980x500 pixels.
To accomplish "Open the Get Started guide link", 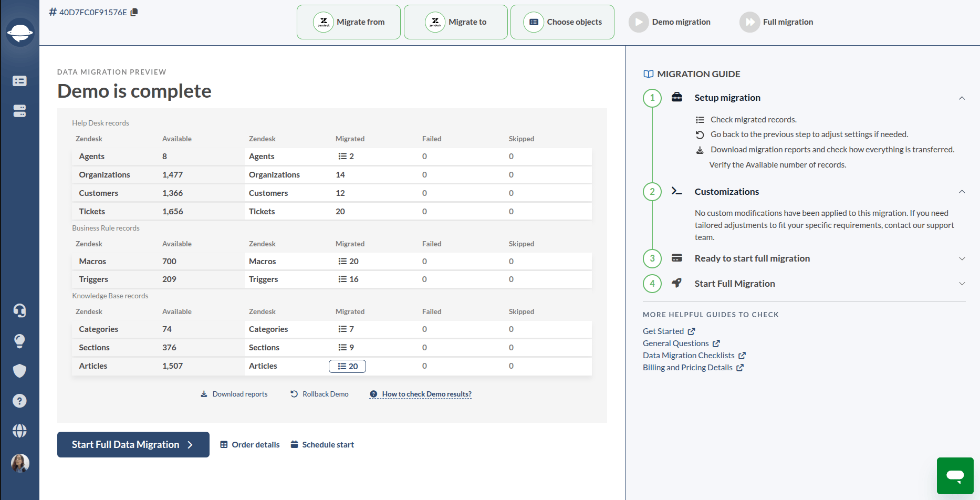I will (669, 331).
